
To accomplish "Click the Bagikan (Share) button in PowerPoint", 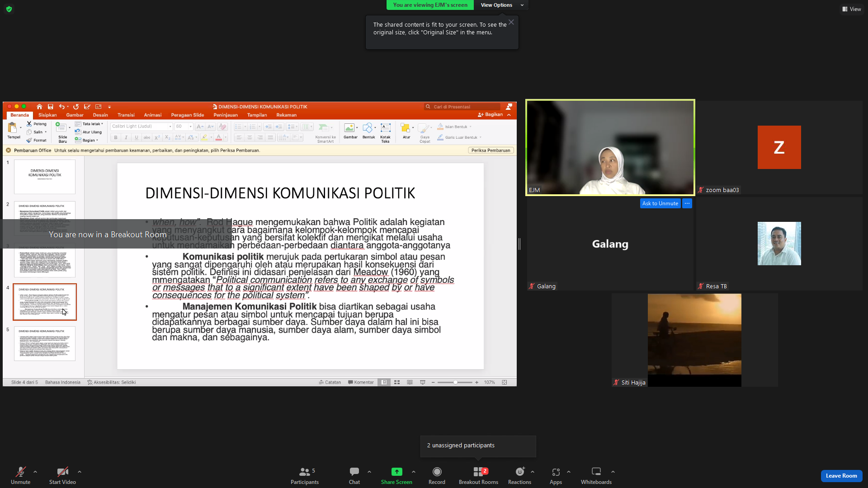I will (x=491, y=115).
